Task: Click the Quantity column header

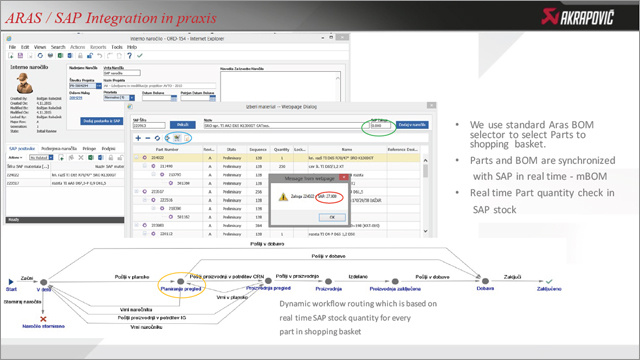Action: [x=282, y=149]
